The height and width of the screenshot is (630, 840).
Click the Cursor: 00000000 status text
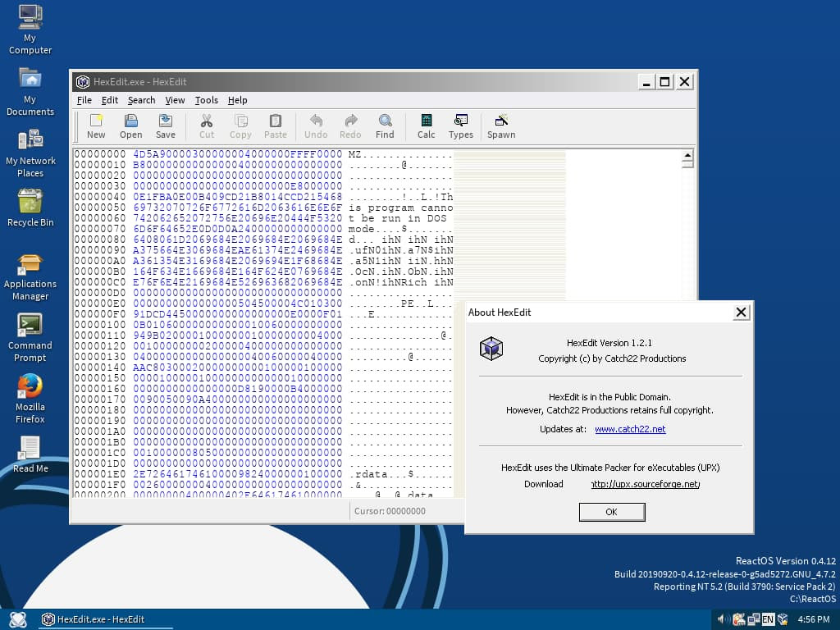tap(390, 511)
